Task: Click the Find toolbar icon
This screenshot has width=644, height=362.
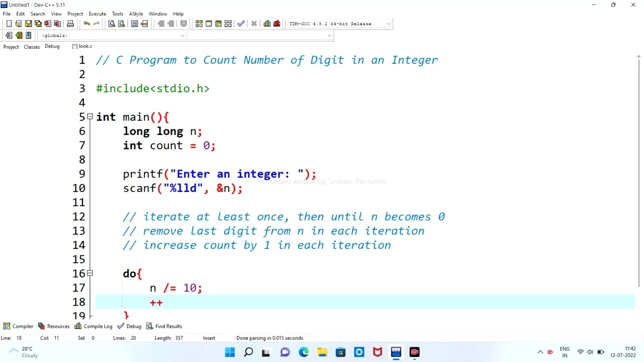Action: point(112,24)
